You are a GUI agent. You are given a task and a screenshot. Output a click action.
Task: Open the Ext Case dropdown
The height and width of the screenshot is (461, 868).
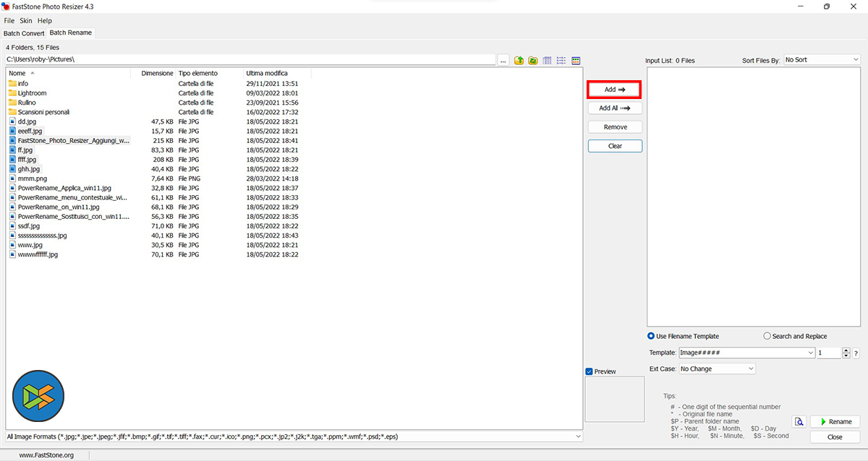[x=717, y=369]
